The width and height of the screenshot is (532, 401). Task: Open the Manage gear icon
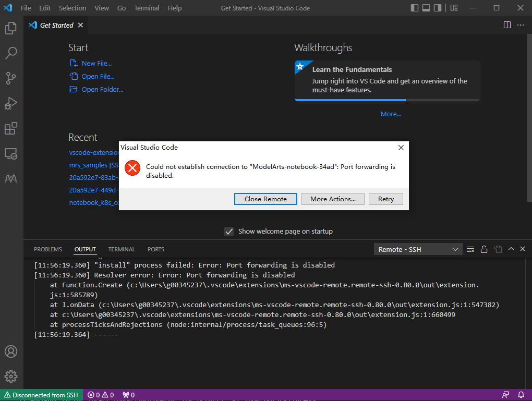(x=11, y=376)
